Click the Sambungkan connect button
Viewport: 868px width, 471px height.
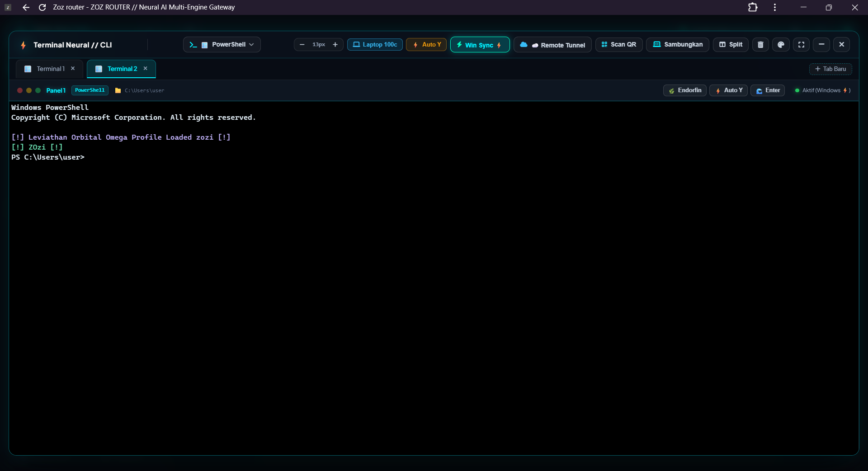click(x=677, y=45)
